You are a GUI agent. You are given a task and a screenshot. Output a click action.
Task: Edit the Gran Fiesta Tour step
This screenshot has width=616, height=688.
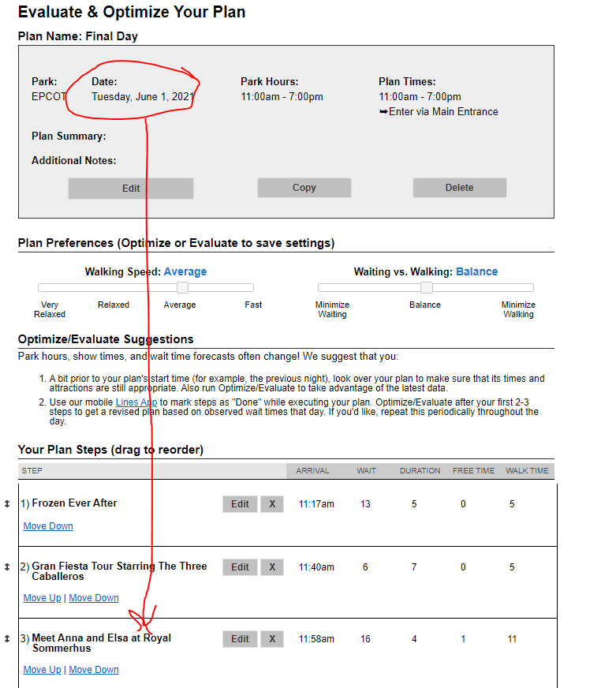240,567
